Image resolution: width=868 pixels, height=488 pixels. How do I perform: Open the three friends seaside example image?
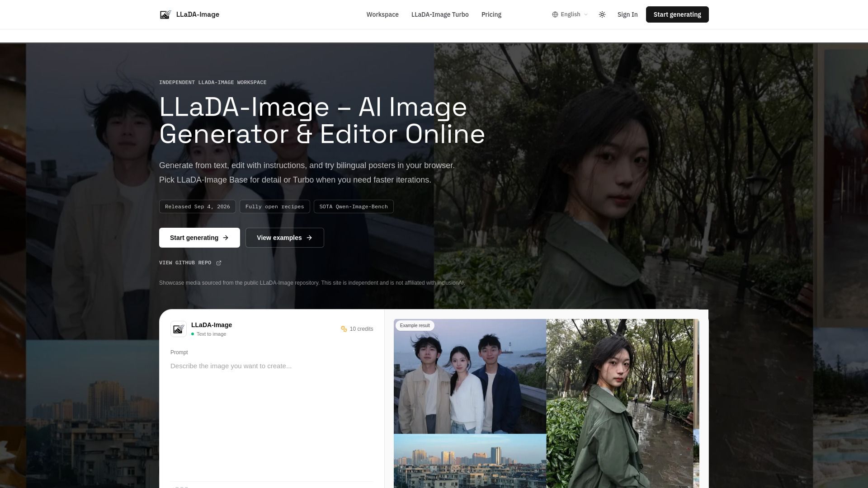(x=470, y=376)
